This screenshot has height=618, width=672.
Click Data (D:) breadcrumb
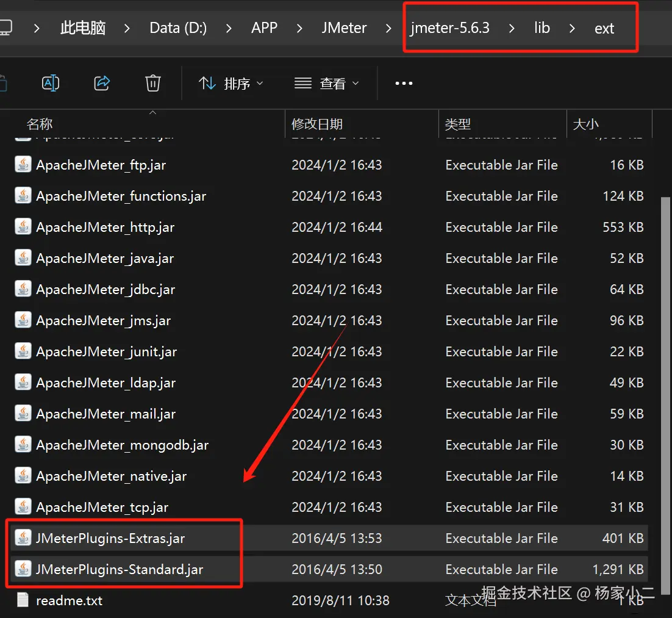[178, 28]
